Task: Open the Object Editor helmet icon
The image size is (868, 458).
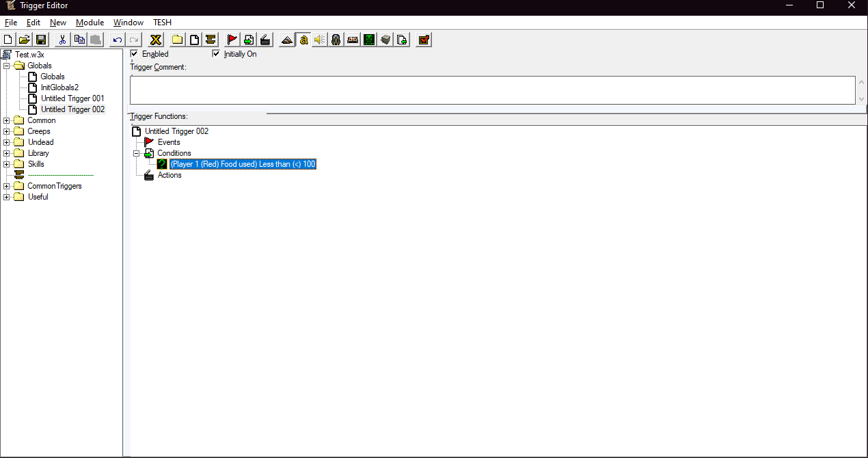Action: click(336, 40)
